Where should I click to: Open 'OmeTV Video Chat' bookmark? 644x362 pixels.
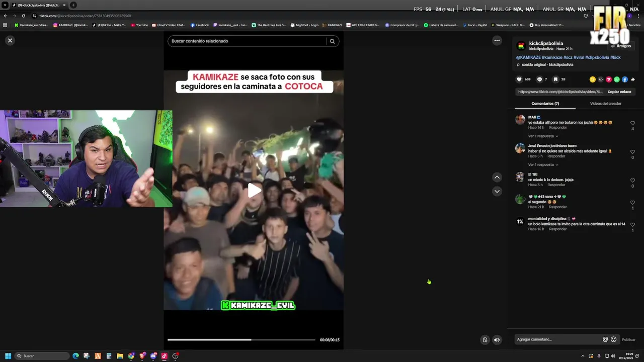[169, 25]
